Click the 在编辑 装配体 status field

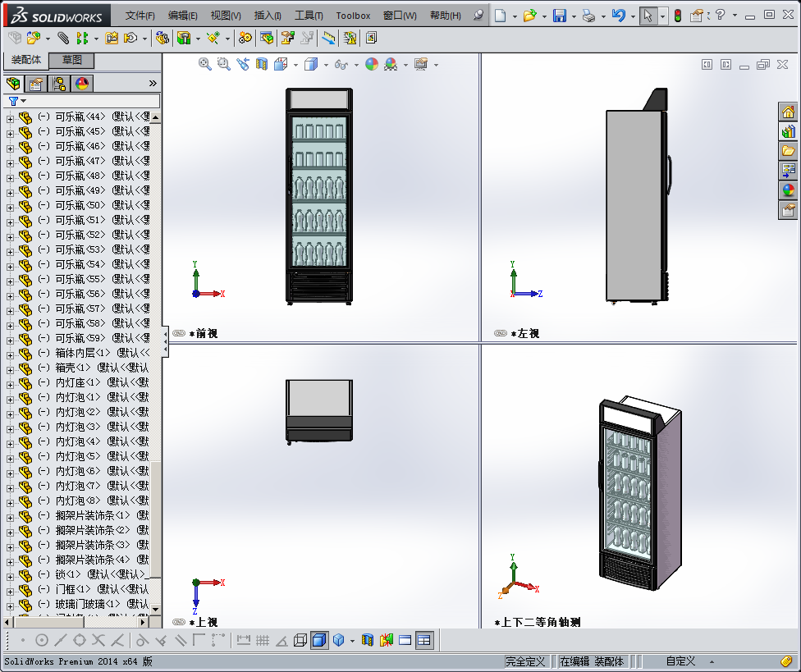pos(592,662)
